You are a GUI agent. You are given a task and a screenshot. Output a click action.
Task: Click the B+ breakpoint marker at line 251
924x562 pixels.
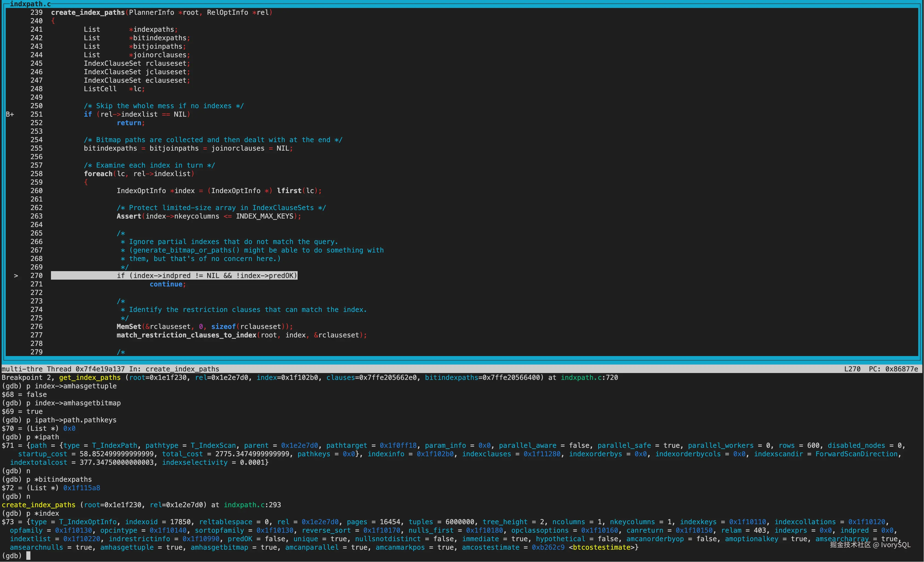pos(10,114)
